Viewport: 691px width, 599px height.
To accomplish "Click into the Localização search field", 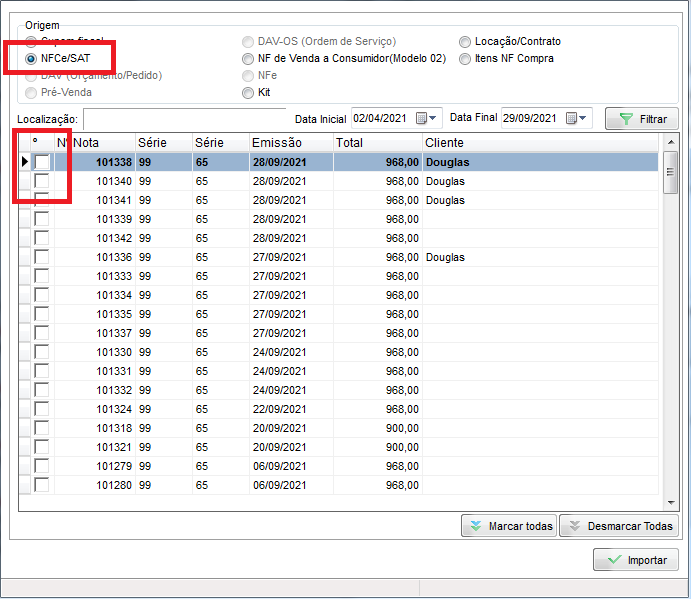I will coord(184,119).
